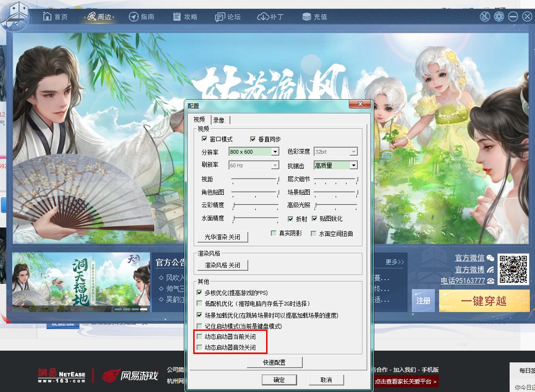Click the 水面精度 slider

click(255, 219)
